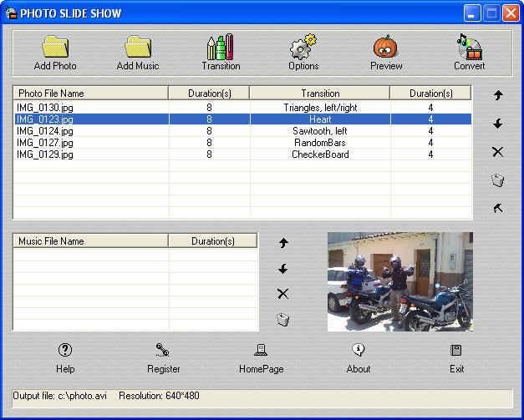This screenshot has height=420, width=524.
Task: Remove selected photo with X icon
Action: 498,152
